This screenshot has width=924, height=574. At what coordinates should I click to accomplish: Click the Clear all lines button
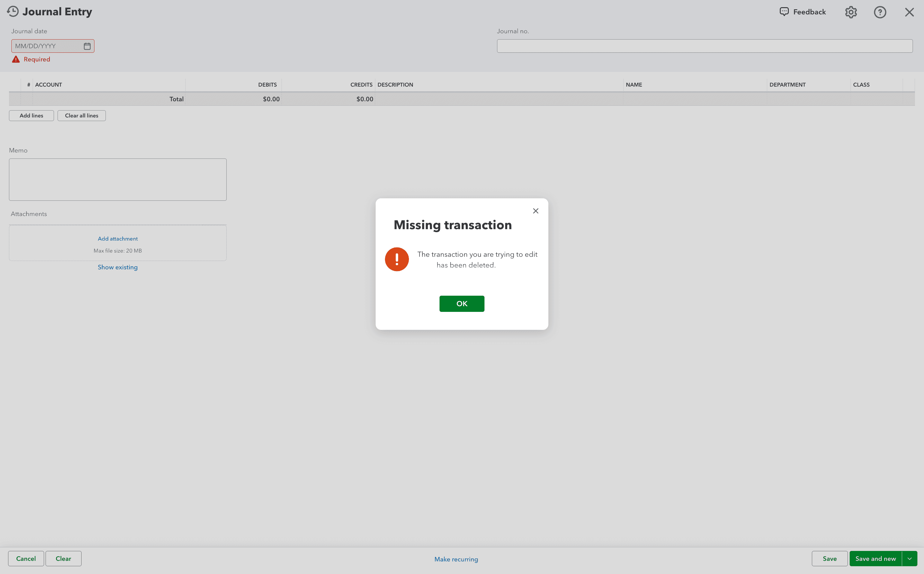click(81, 115)
